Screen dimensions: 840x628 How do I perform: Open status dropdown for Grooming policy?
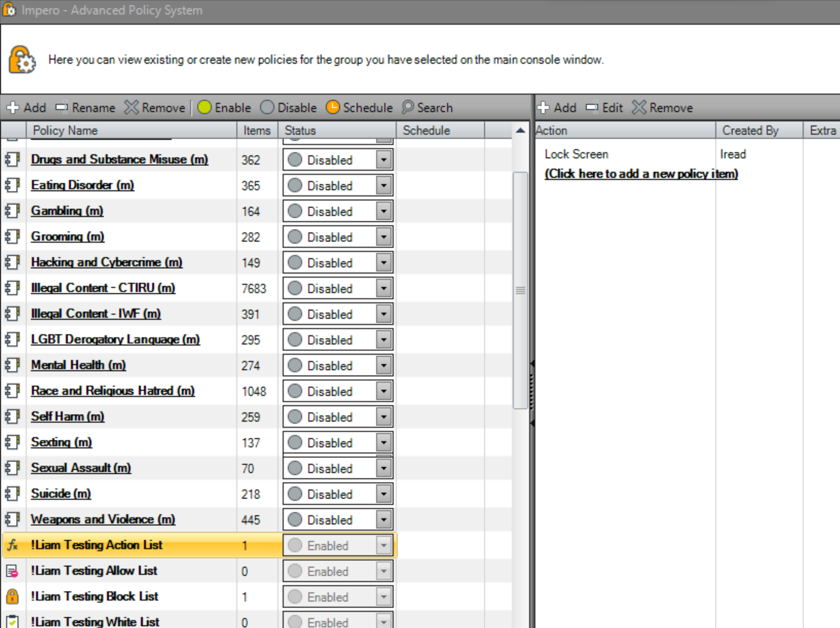pos(384,237)
